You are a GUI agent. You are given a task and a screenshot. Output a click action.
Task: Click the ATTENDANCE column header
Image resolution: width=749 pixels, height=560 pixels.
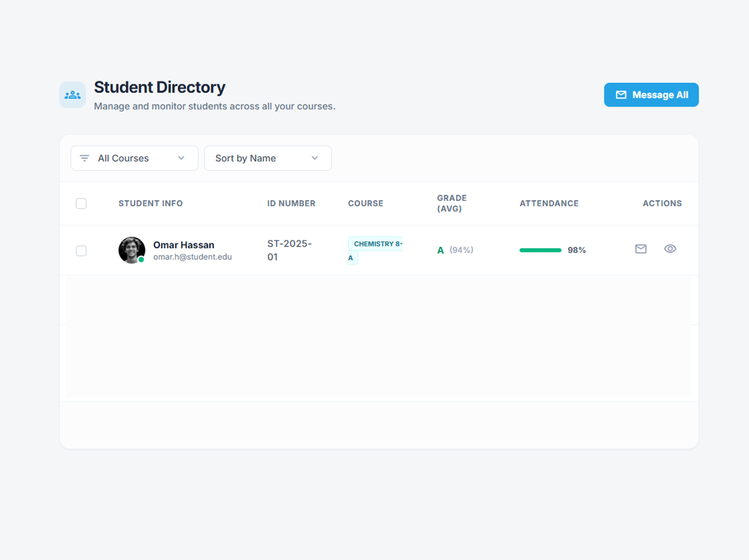pyautogui.click(x=549, y=203)
